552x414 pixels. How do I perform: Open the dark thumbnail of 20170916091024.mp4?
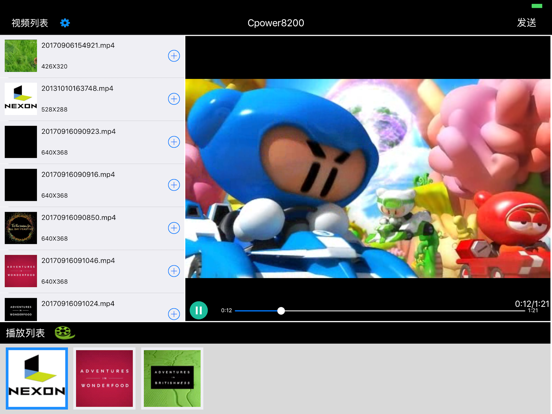point(21,309)
